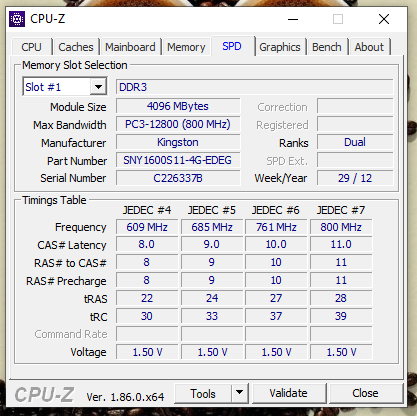Click the CPU-Z app icon in title bar

pyautogui.click(x=17, y=19)
